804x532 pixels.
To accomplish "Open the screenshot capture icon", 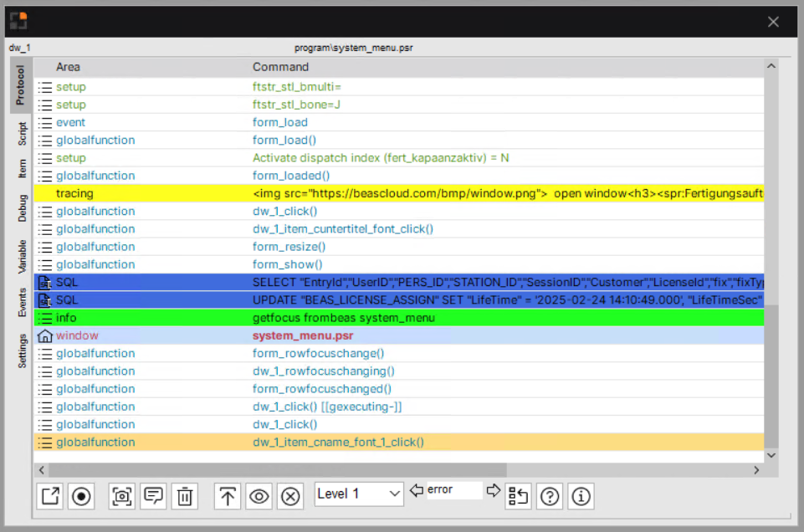I will [121, 496].
